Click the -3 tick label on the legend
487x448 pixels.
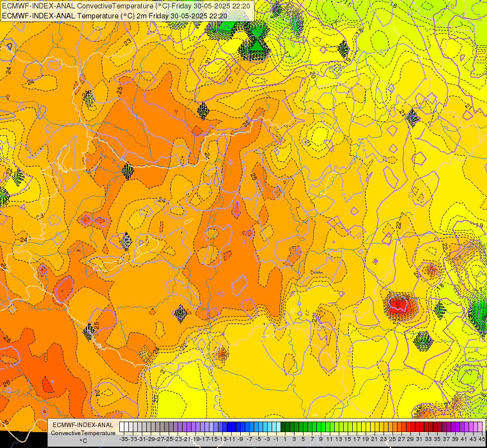[x=267, y=439]
